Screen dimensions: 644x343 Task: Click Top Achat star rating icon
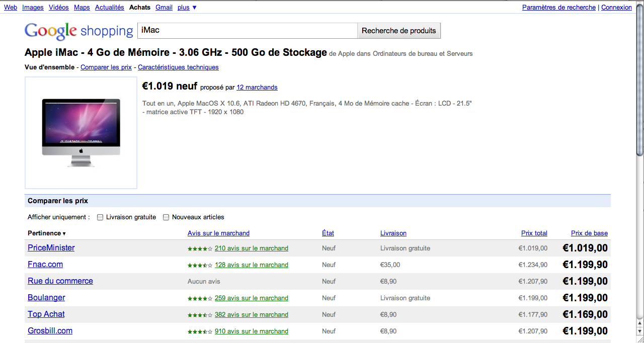[200, 315]
